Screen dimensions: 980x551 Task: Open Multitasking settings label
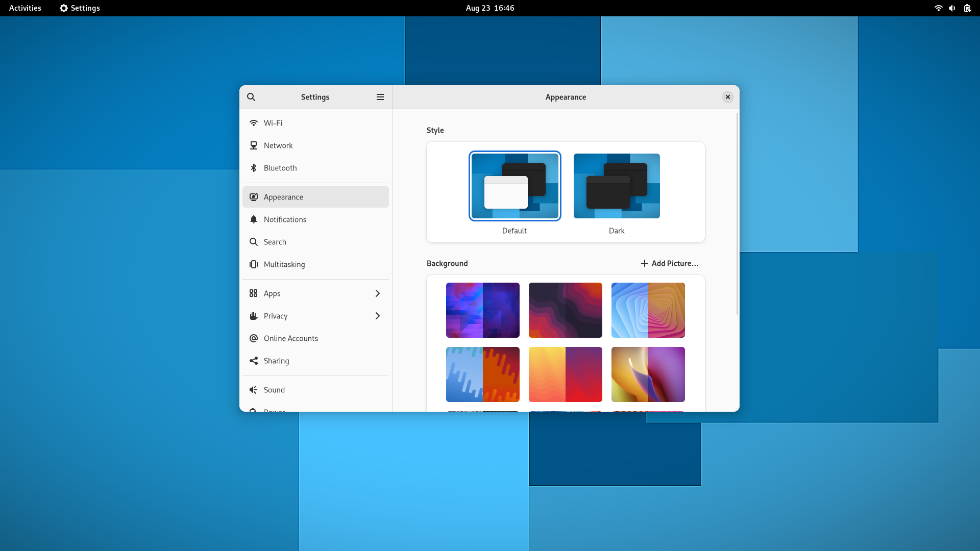[284, 264]
